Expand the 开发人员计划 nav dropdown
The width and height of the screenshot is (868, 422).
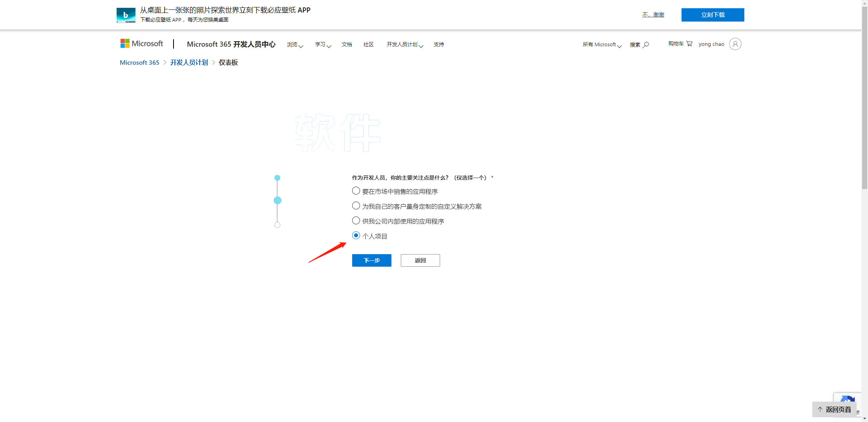point(405,45)
